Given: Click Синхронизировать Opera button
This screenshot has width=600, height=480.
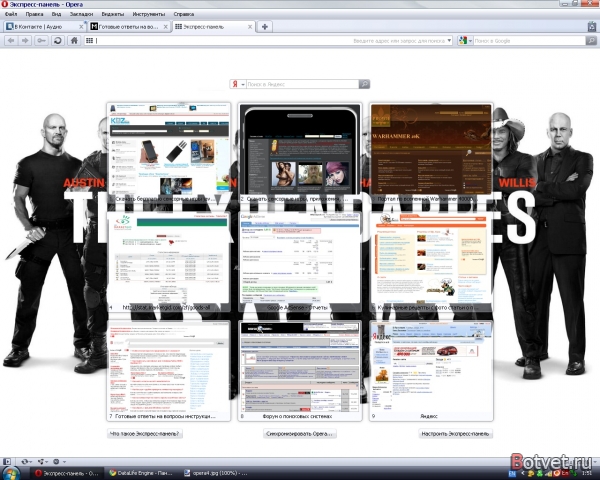Looking at the screenshot, I should coord(300,434).
